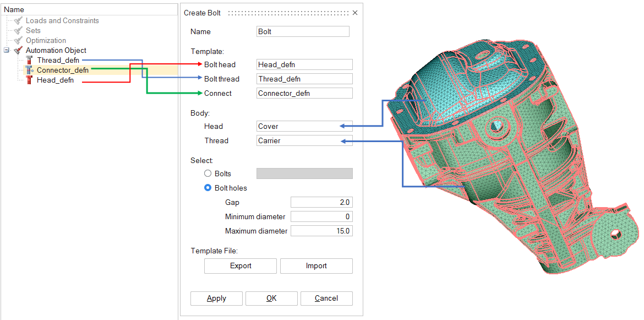The image size is (644, 320).
Task: Select Head_defn in the tree
Action: pyautogui.click(x=55, y=80)
